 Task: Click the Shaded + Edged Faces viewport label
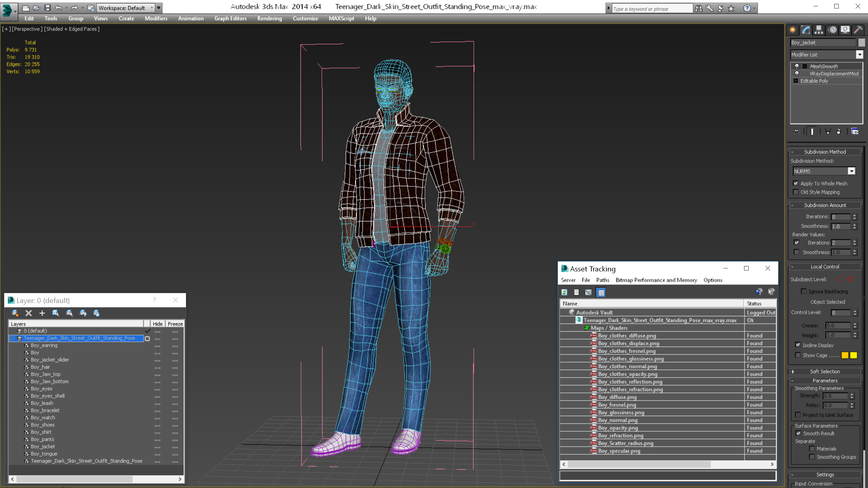click(72, 29)
